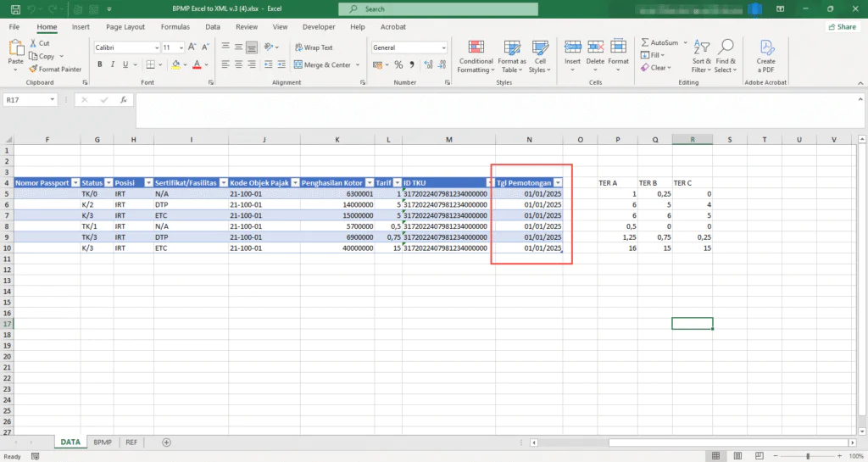Click the Decrease Font Size icon
Screen dimensions: 868x462
pos(205,47)
